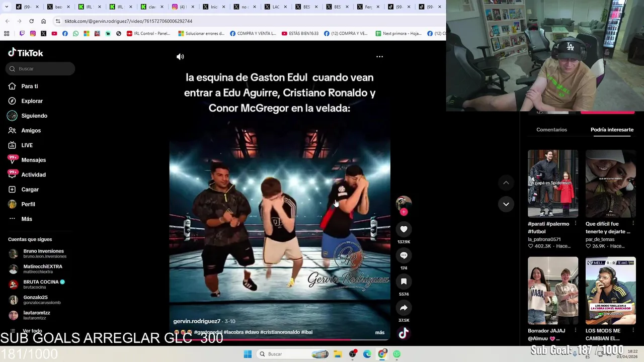Switch to Podría interesarte tab
The width and height of the screenshot is (644, 362).
pos(612,130)
